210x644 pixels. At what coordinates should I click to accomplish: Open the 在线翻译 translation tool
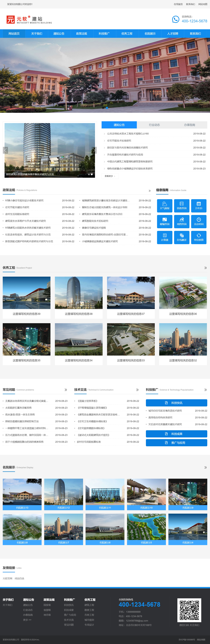point(181,237)
